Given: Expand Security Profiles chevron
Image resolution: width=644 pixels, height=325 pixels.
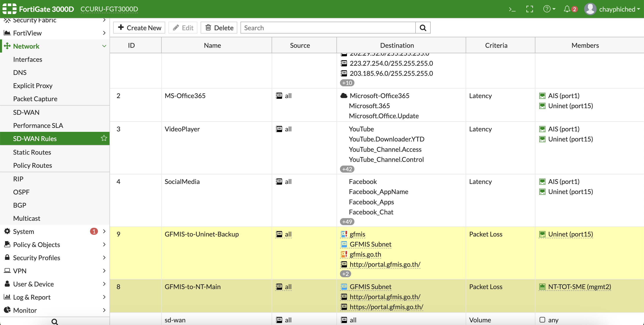Looking at the screenshot, I should point(104,258).
